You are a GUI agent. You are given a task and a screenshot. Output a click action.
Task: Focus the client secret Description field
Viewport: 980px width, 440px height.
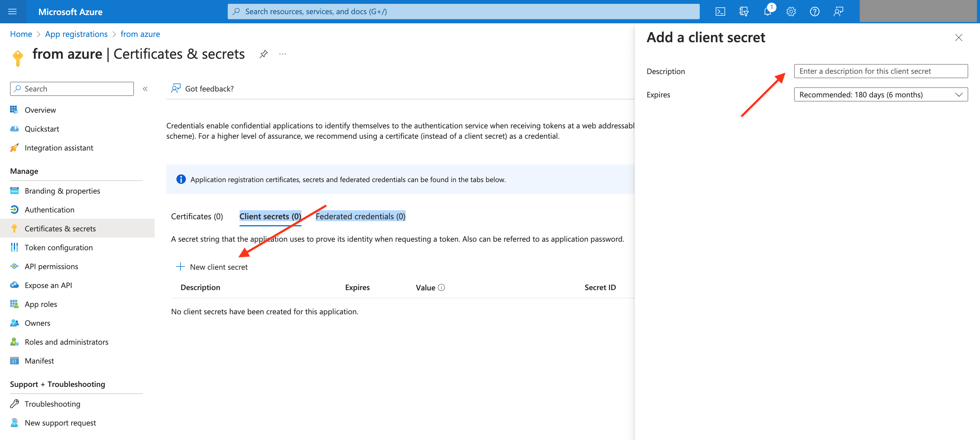[881, 71]
